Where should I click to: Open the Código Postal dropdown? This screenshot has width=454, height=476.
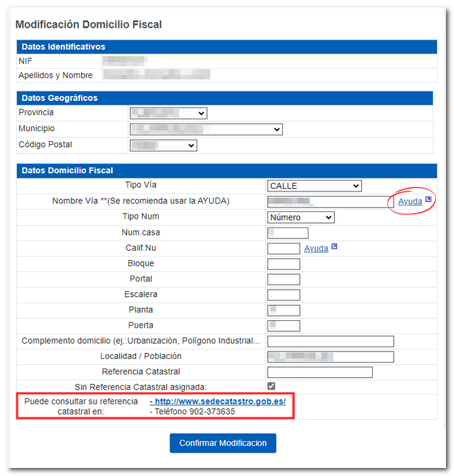163,146
